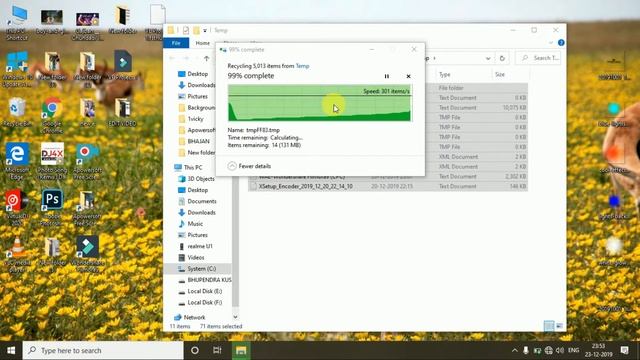Select the XSetup_Encoder_2019_12_20_22_14_10 file

[x=305, y=186]
